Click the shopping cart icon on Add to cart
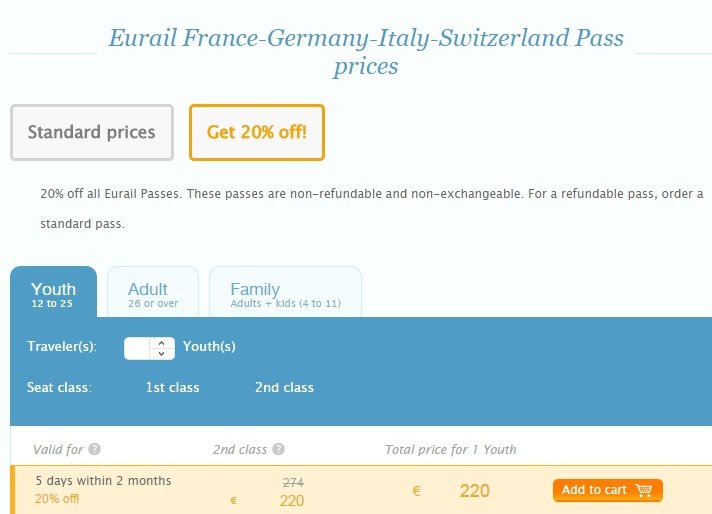712x514 pixels. [643, 490]
